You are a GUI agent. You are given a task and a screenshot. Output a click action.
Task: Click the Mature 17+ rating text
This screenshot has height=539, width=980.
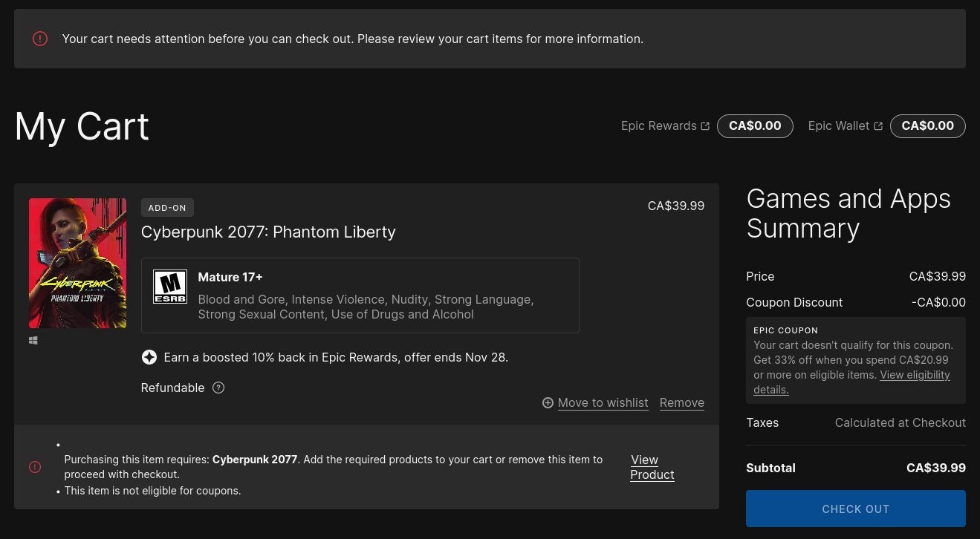230,277
